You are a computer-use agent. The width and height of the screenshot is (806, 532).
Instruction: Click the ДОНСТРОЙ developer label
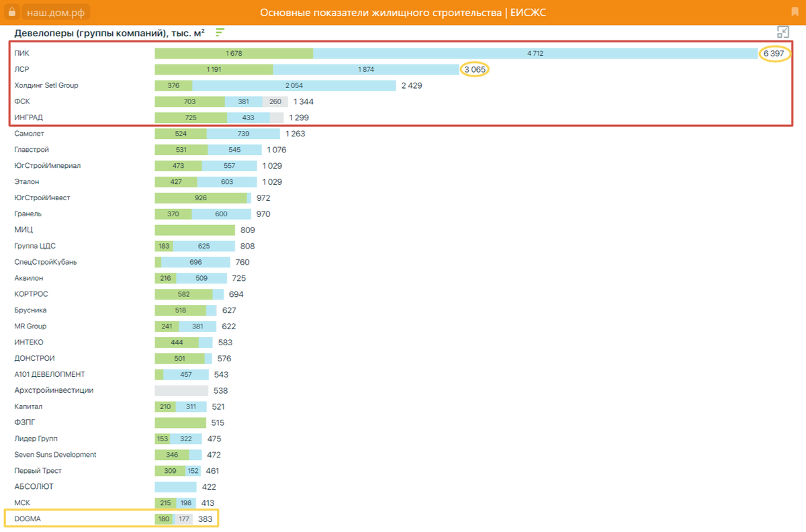(x=34, y=359)
